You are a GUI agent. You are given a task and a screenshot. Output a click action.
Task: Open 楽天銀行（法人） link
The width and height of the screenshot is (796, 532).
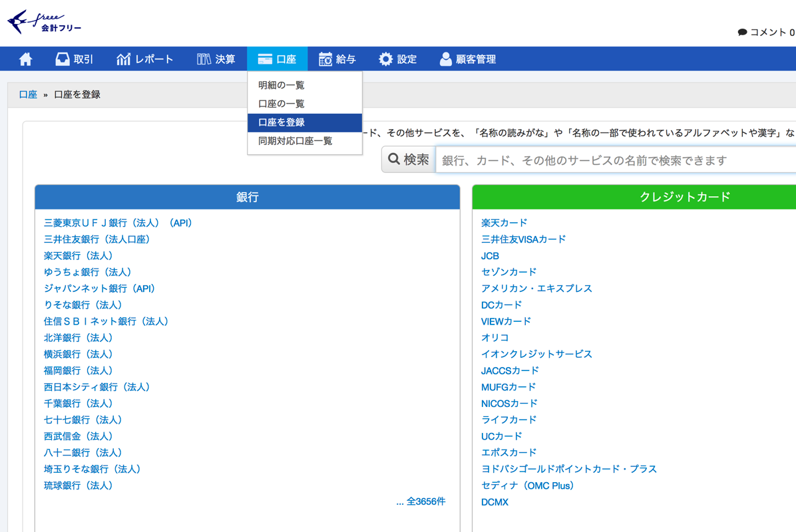pos(78,255)
